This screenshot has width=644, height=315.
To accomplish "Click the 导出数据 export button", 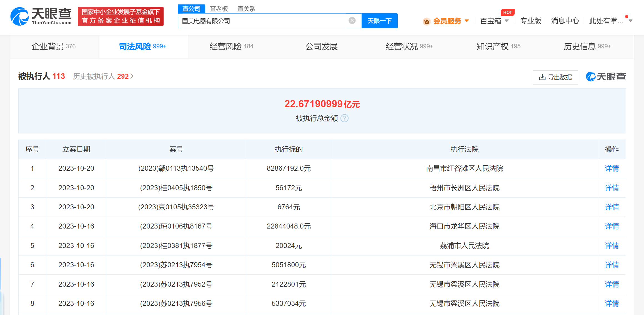I will click(x=555, y=77).
